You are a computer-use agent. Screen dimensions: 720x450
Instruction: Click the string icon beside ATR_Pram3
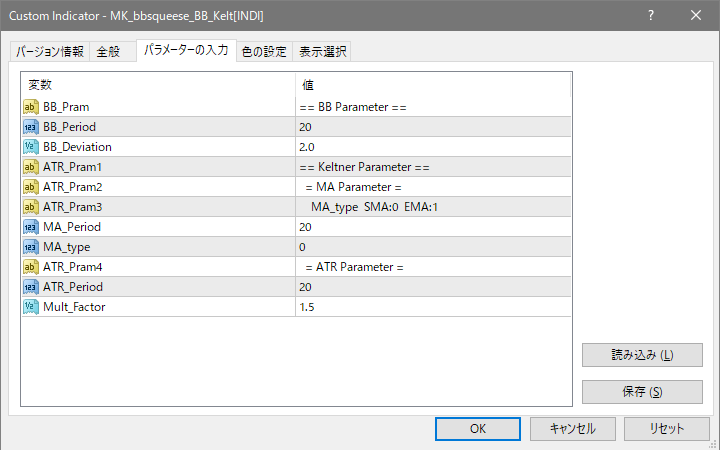(x=31, y=207)
